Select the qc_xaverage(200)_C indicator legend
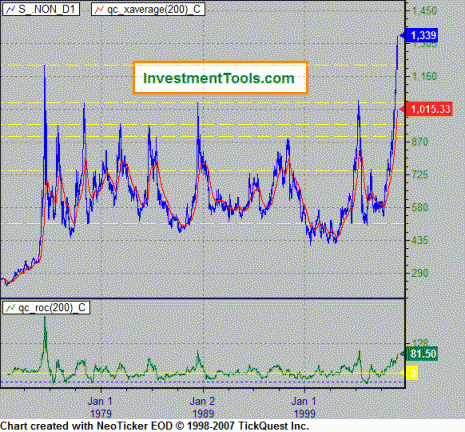The height and width of the screenshot is (432, 465). (x=148, y=10)
